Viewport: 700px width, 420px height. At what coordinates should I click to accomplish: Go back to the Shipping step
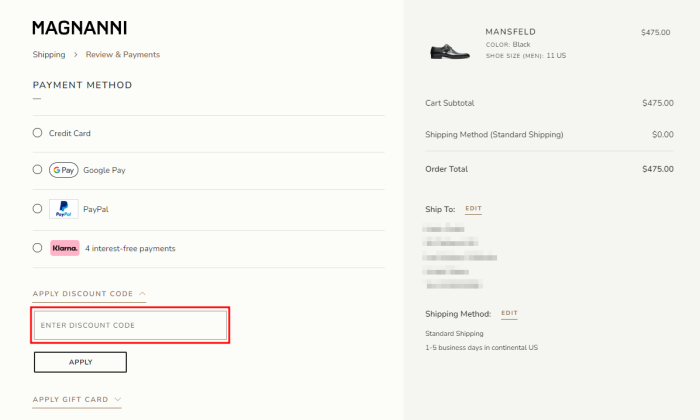pyautogui.click(x=49, y=54)
